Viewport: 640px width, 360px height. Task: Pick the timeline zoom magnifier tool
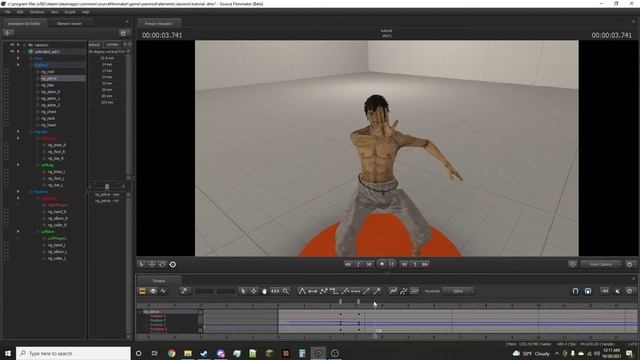[x=286, y=291]
